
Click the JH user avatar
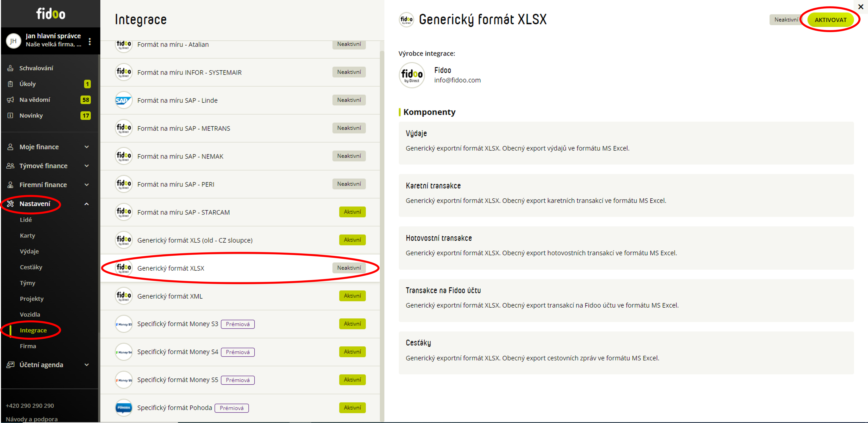click(x=13, y=41)
